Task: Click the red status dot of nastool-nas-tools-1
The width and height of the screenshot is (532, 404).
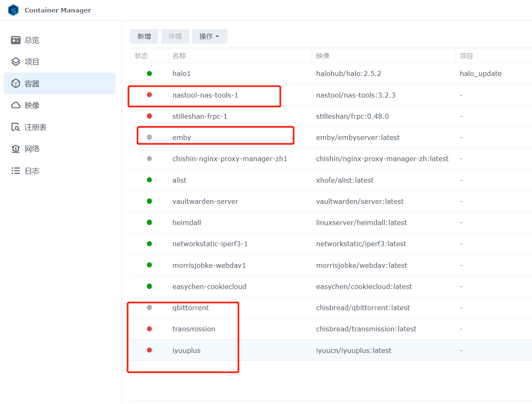Action: 149,95
